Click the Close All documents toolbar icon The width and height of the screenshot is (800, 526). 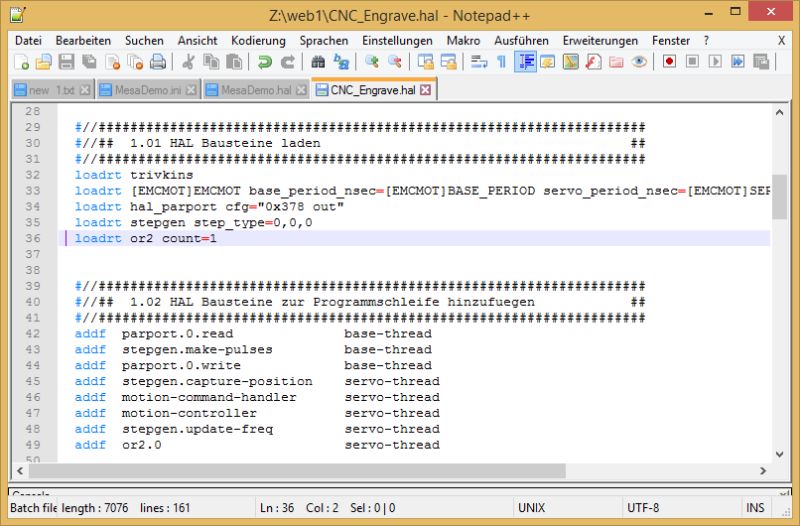tap(135, 62)
